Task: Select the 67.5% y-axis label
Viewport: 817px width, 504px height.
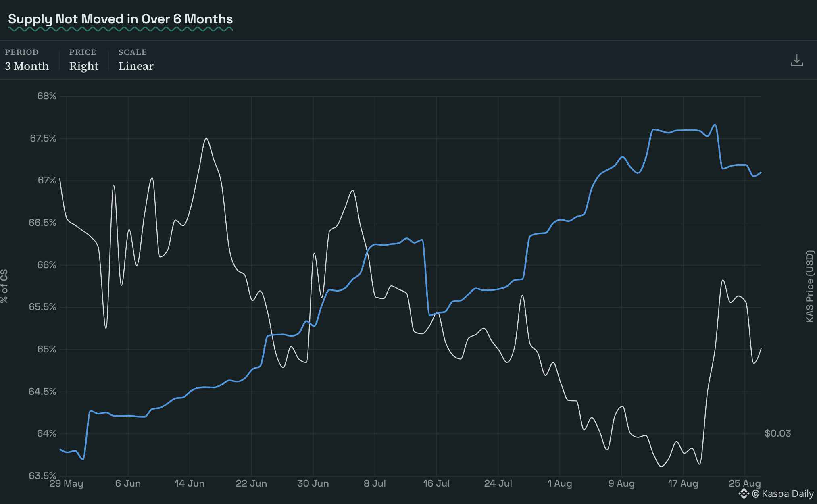Action: [x=43, y=138]
